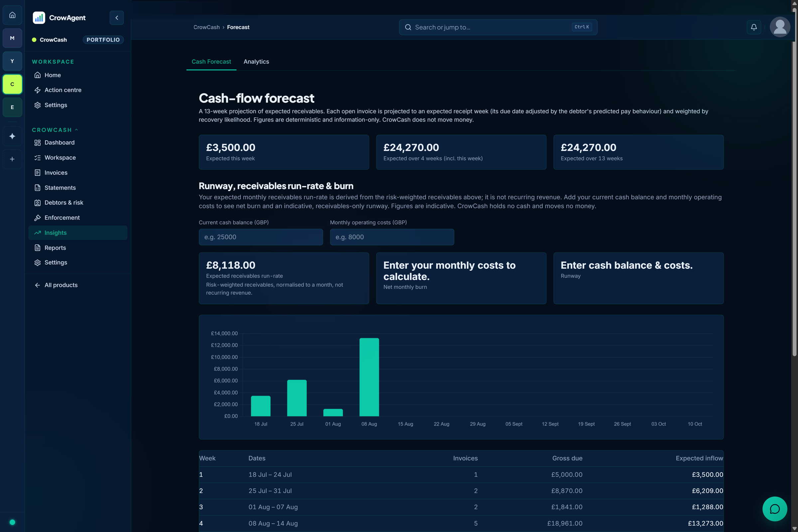Collapse the CROWCASH section header

(55, 130)
